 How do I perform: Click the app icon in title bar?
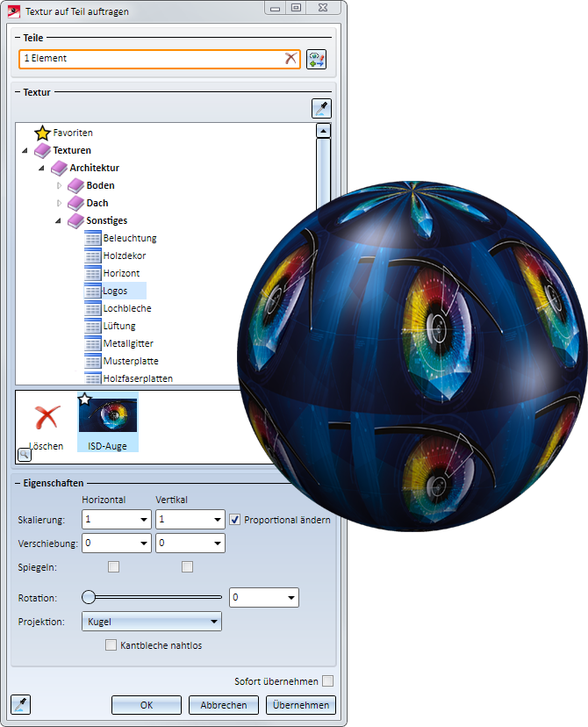click(x=14, y=11)
